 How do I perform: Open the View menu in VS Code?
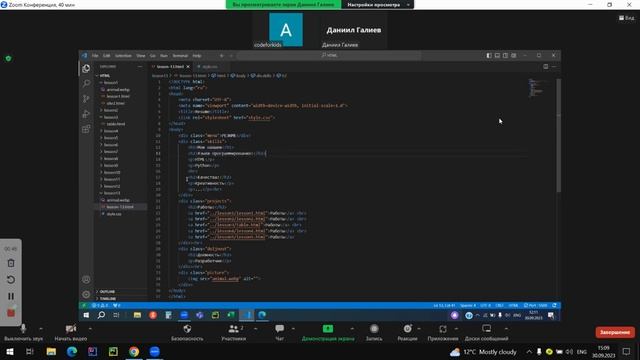coord(141,56)
